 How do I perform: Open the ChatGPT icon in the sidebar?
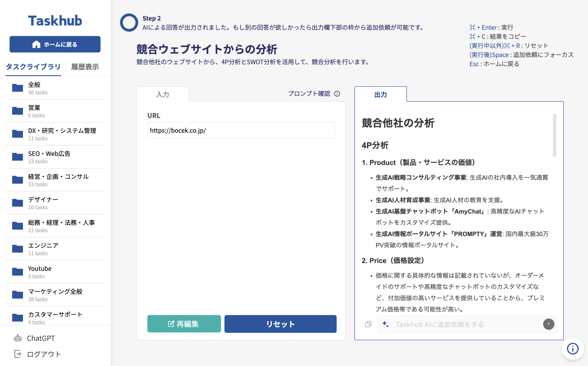click(18, 338)
